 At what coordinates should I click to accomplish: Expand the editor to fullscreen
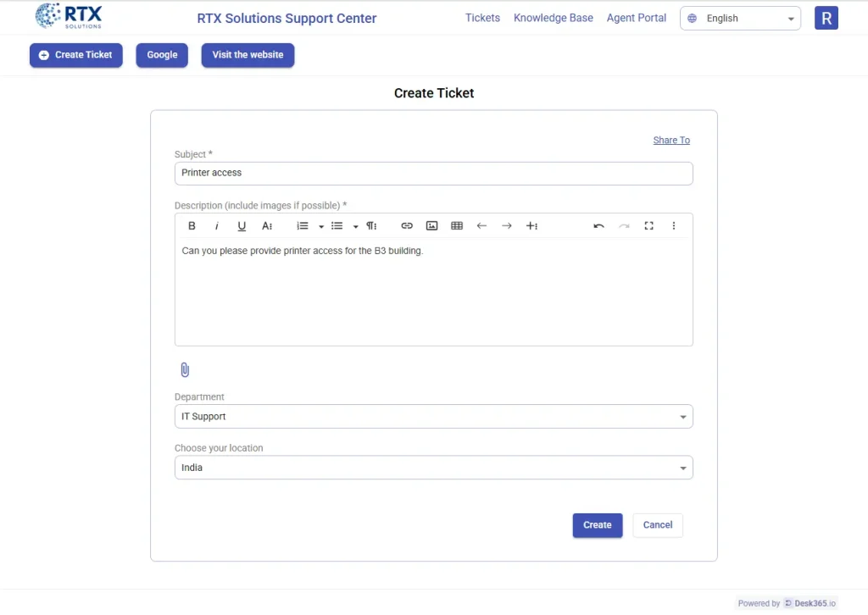[x=648, y=225]
